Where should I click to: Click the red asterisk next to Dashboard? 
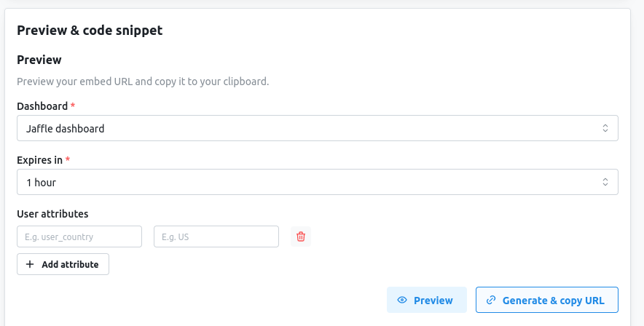[x=73, y=106]
